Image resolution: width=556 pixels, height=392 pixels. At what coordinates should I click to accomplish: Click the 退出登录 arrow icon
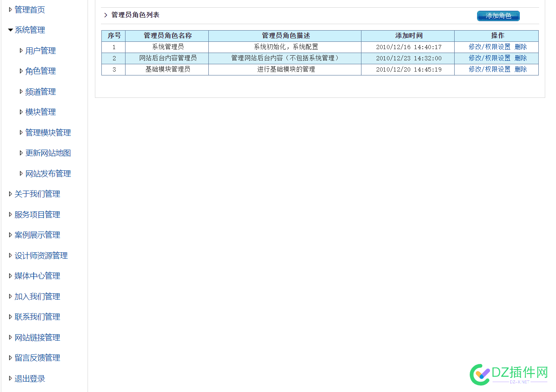(10, 378)
